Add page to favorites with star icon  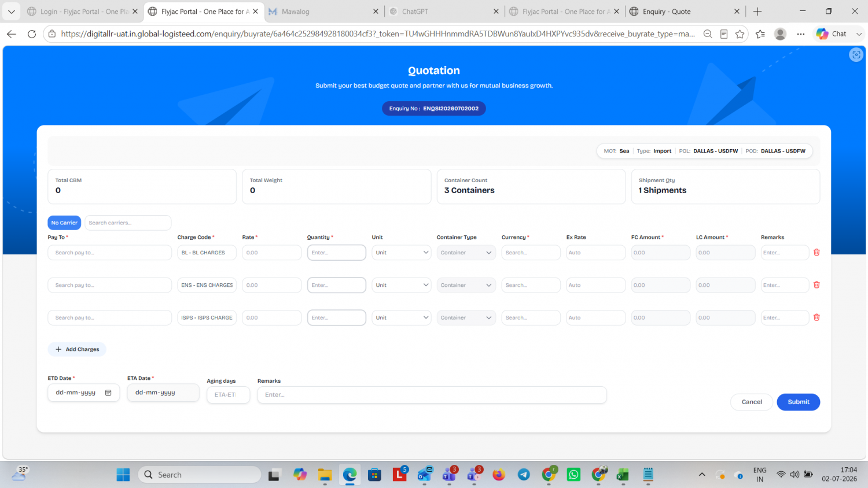(x=740, y=34)
